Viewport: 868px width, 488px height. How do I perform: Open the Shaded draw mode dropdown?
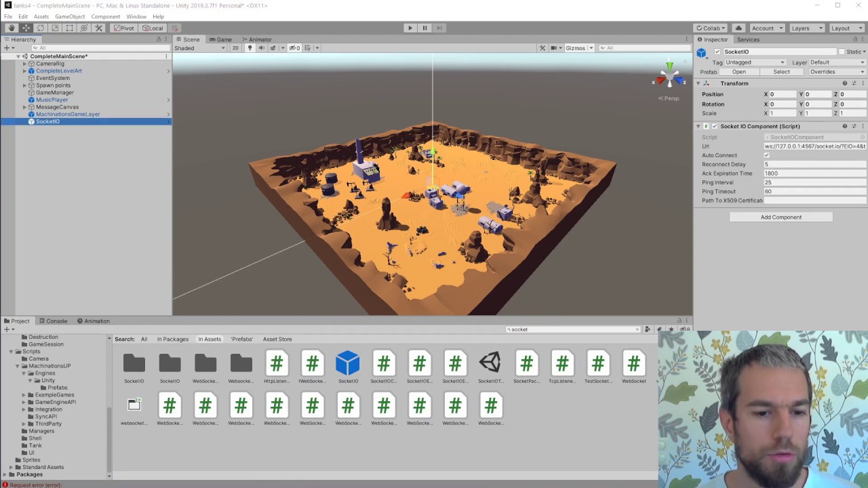[200, 48]
